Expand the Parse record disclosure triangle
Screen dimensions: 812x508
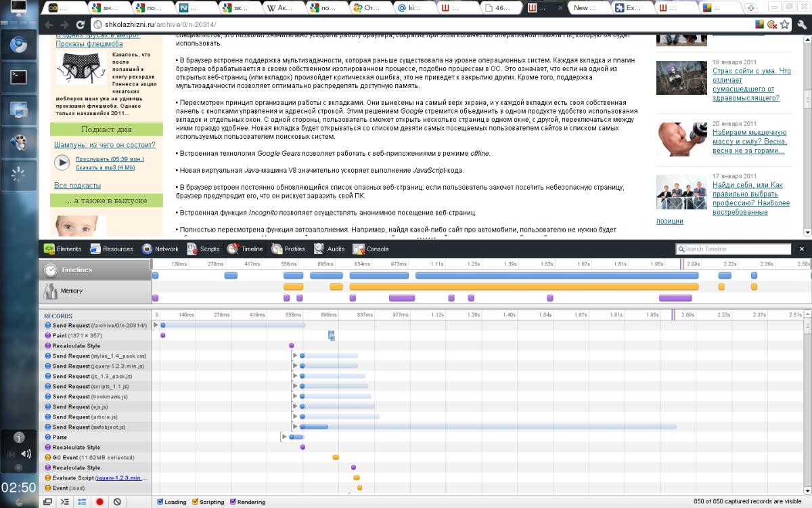(x=284, y=437)
